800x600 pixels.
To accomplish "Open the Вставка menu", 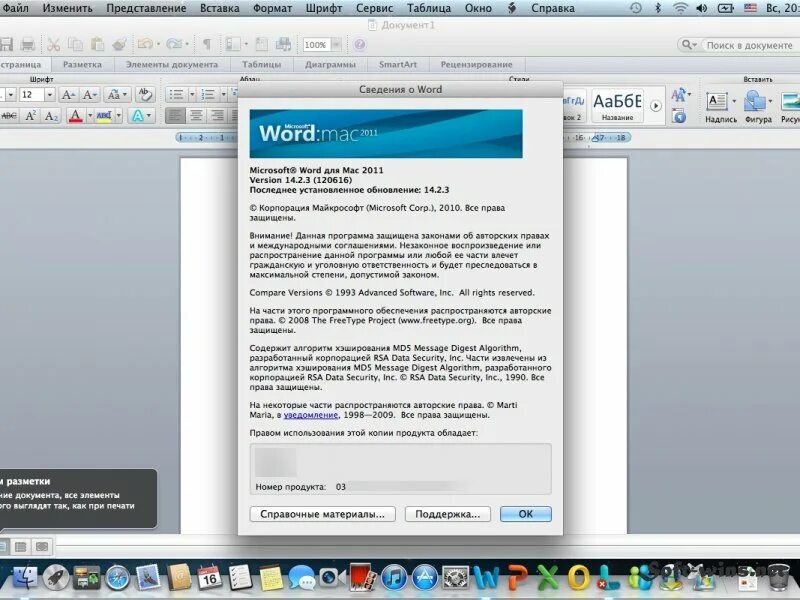I will [x=219, y=8].
